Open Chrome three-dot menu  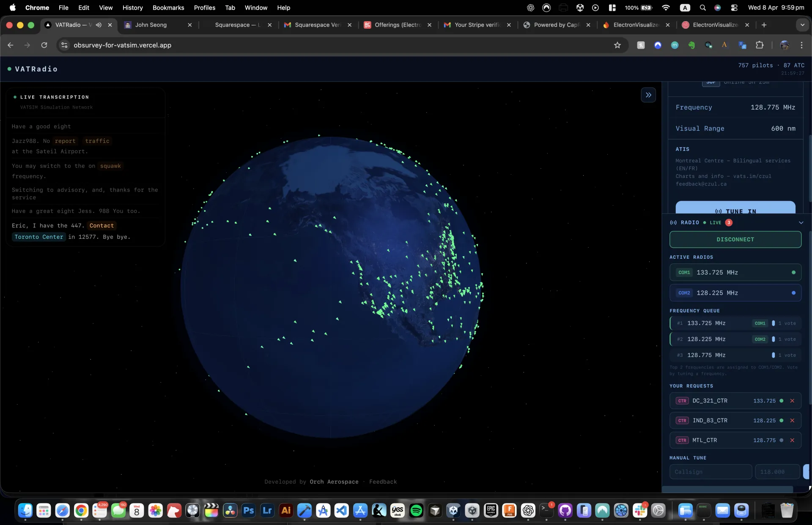point(801,45)
